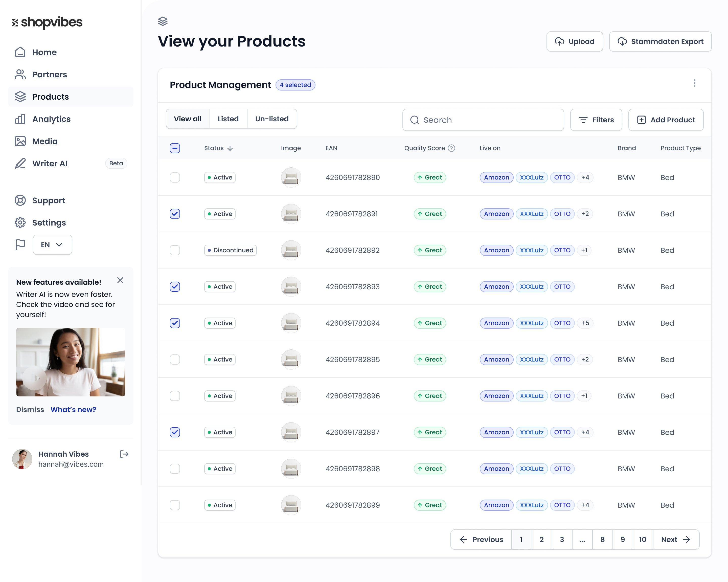Click the Writer AI pen icon

[20, 164]
